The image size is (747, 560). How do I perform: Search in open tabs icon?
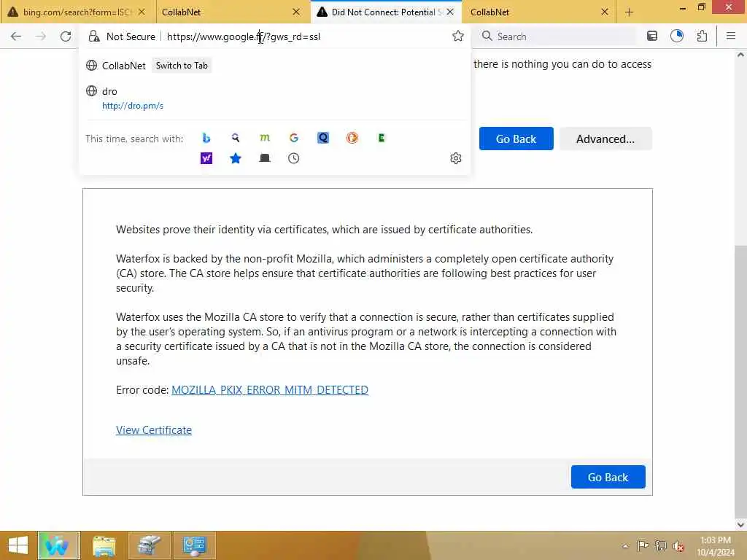(x=264, y=158)
